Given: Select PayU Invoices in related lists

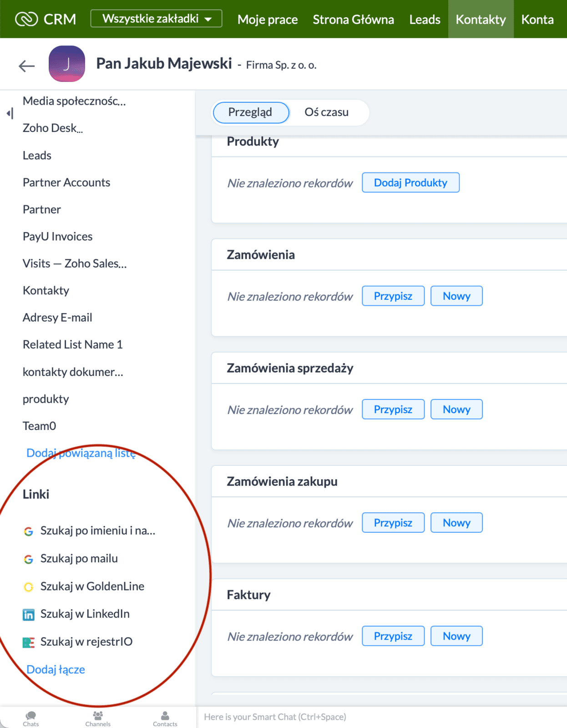Looking at the screenshot, I should pyautogui.click(x=58, y=237).
